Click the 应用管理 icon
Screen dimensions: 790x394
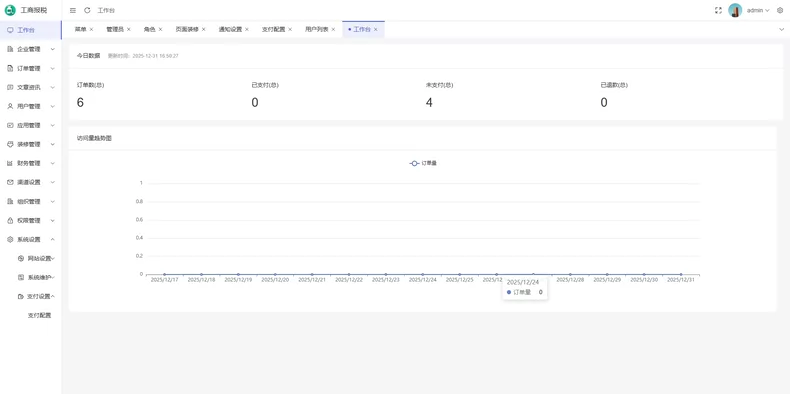tap(10, 125)
